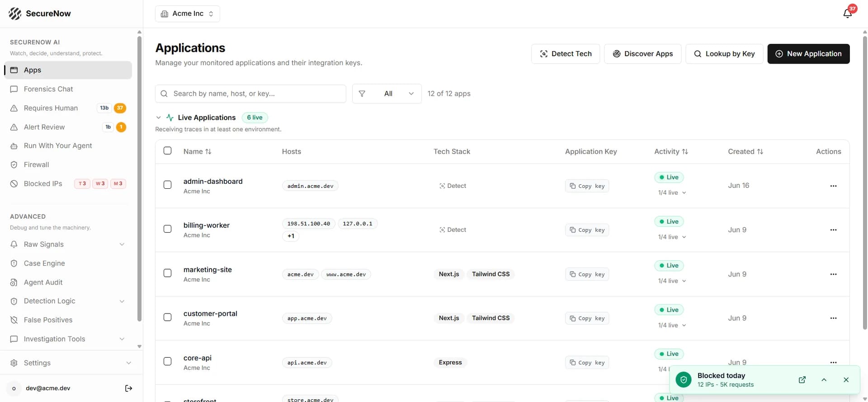Open Case Engine in sidebar
The width and height of the screenshot is (868, 402).
pyautogui.click(x=68, y=263)
